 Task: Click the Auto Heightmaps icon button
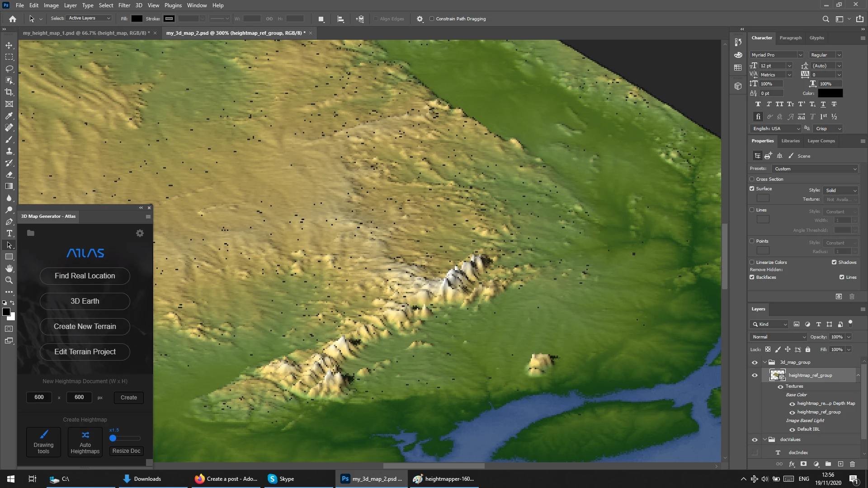click(85, 441)
